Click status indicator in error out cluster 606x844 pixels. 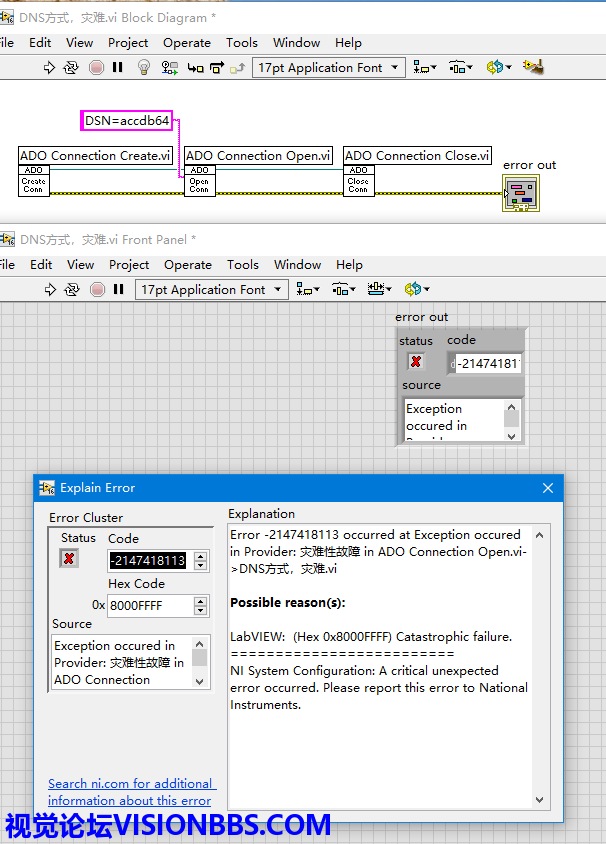(x=416, y=362)
